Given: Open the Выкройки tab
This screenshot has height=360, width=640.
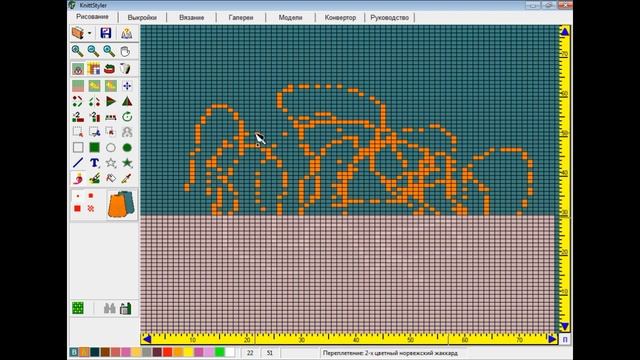Looking at the screenshot, I should pos(142,18).
